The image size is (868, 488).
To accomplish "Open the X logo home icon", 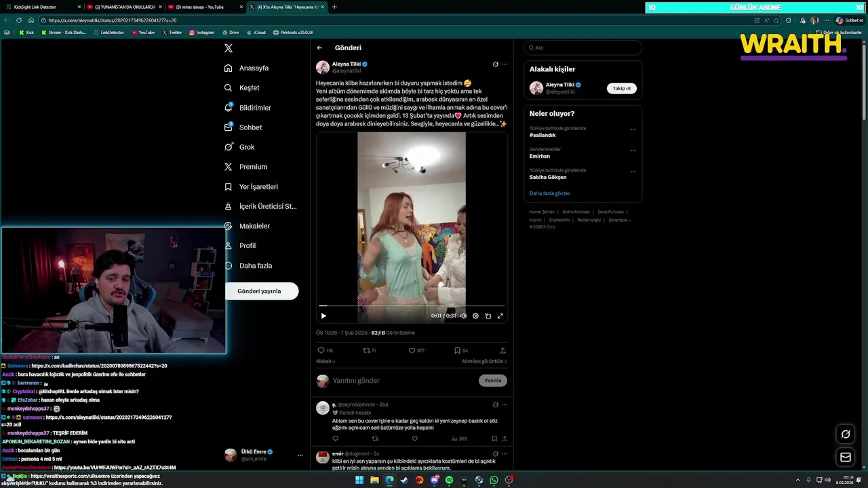I will point(229,48).
